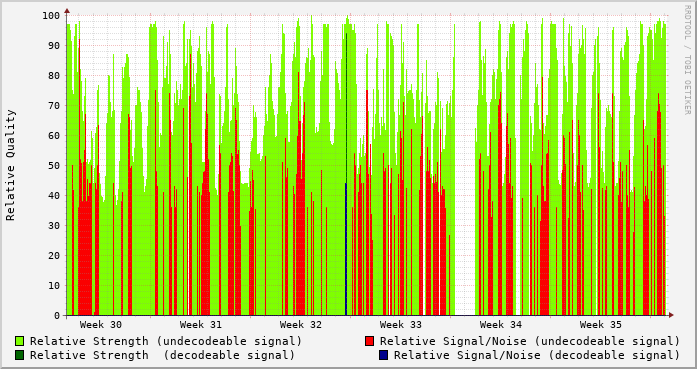Click the blue Signal/Noise decodeable swatch
The width and height of the screenshot is (697, 369).
(384, 355)
